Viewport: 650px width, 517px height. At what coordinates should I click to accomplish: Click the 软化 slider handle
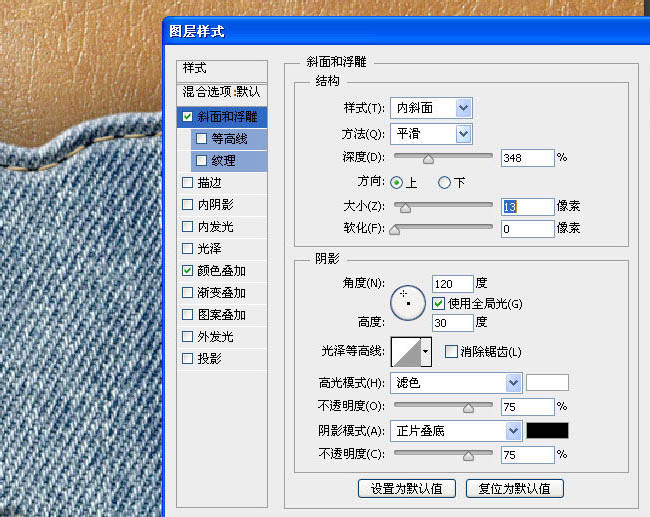(x=395, y=230)
